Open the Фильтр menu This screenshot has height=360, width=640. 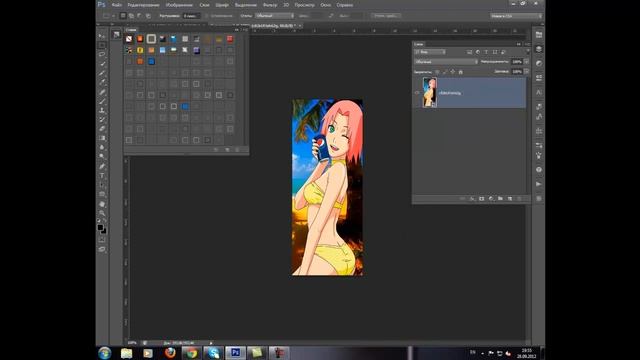270,5
